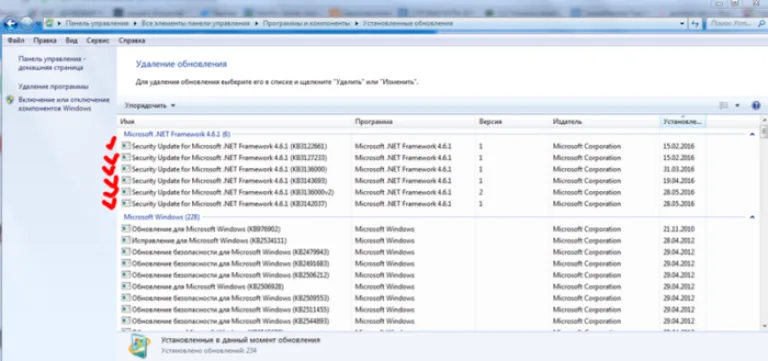768x361 pixels.
Task: Collapse the Microsoft .NET Framework 4.6.1 group
Action: (x=752, y=134)
